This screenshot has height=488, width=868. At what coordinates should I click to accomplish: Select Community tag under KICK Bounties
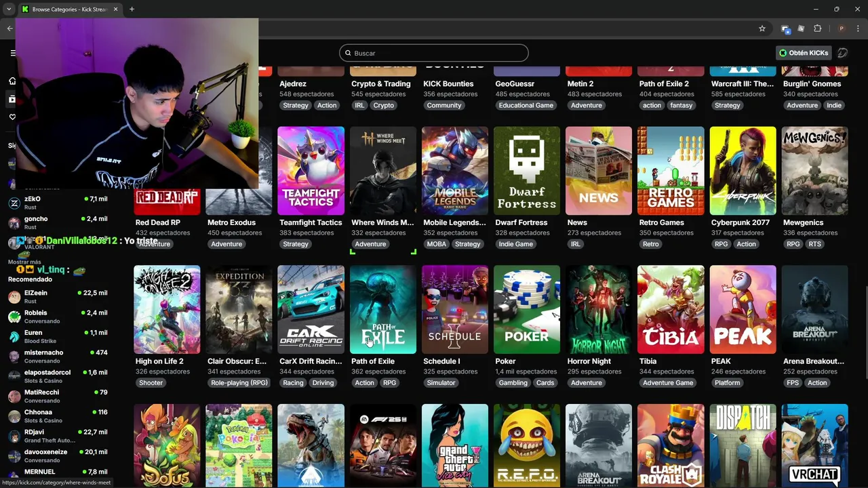444,105
